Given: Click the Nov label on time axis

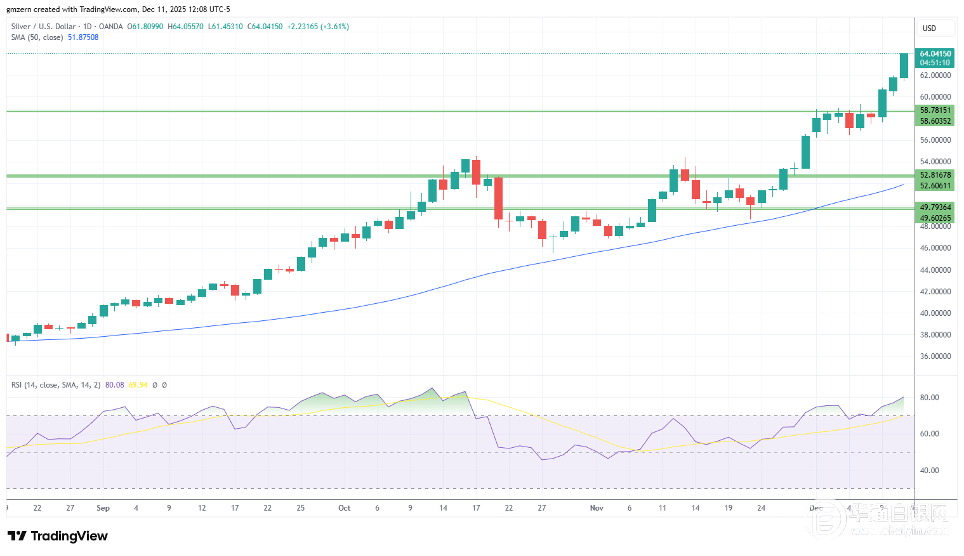Looking at the screenshot, I should [x=596, y=508].
